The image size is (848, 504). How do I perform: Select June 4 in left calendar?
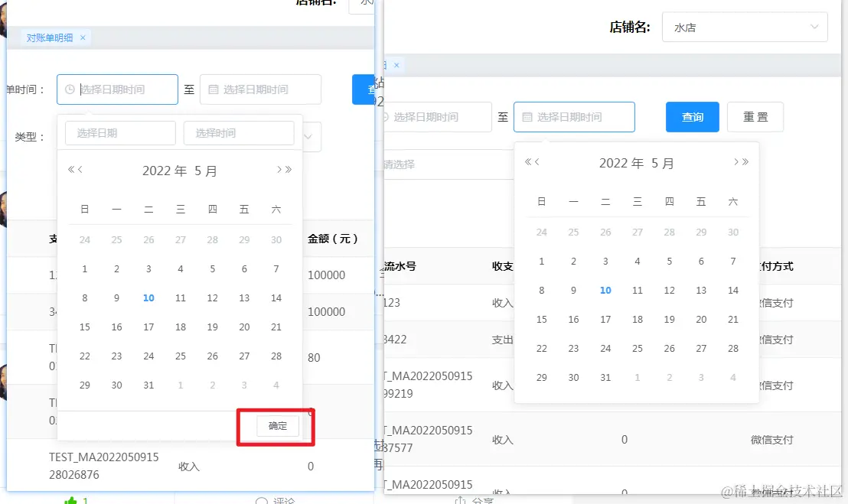pyautogui.click(x=276, y=385)
